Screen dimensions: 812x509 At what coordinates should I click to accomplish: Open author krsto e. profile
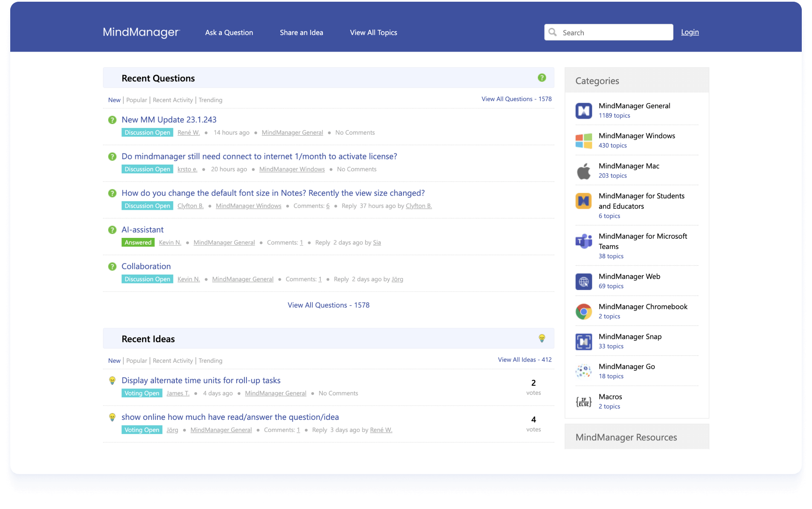[x=187, y=169]
